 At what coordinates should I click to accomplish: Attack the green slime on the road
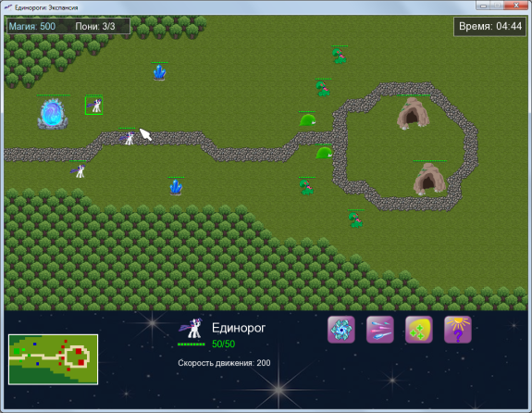click(308, 120)
